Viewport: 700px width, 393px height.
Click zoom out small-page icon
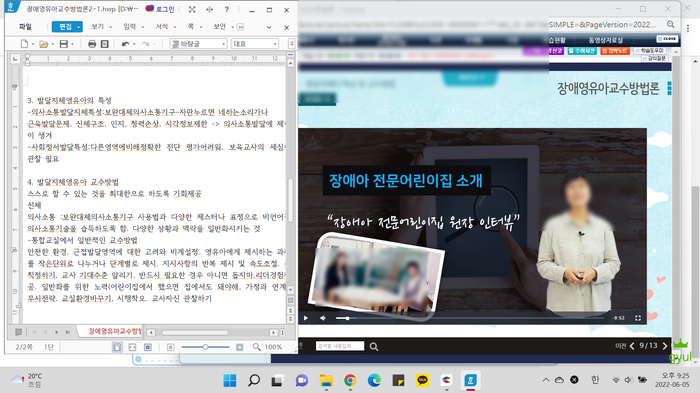coord(171,347)
